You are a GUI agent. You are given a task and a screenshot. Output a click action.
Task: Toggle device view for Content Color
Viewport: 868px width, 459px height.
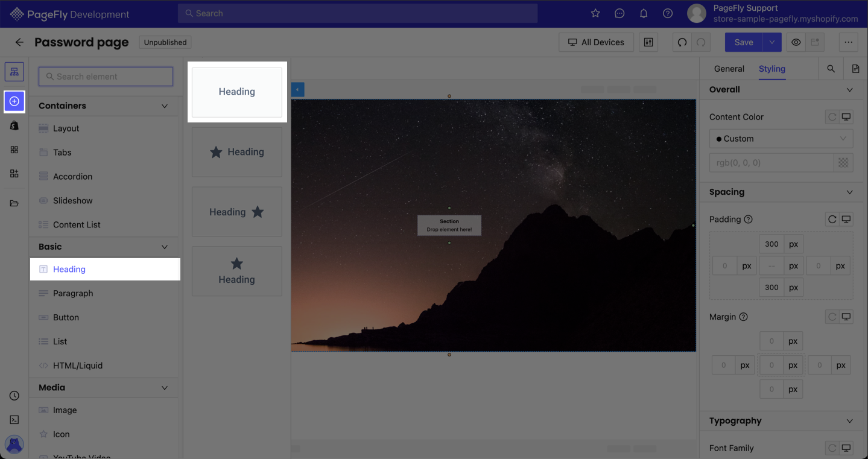(x=846, y=117)
